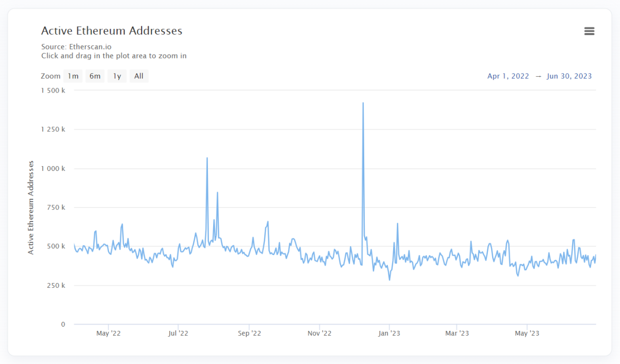Screen dimensions: 620x364
Task: Click the Mar '23 x-axis label
Action: [457, 333]
